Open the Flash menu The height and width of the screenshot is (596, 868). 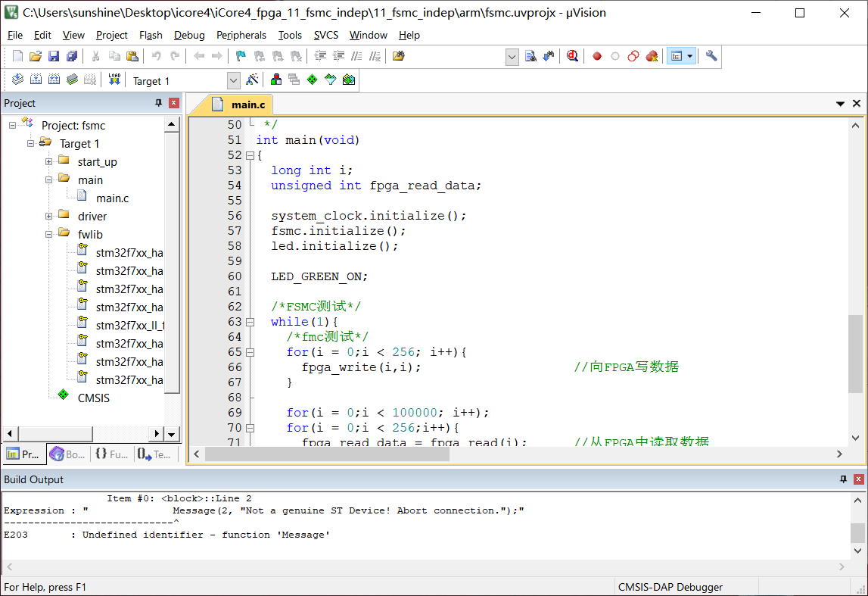pos(151,35)
